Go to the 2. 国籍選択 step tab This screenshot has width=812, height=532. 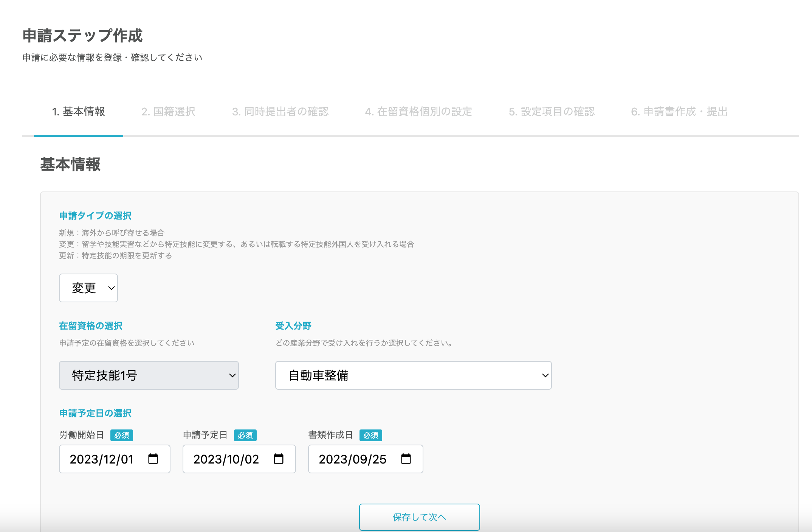tap(168, 112)
